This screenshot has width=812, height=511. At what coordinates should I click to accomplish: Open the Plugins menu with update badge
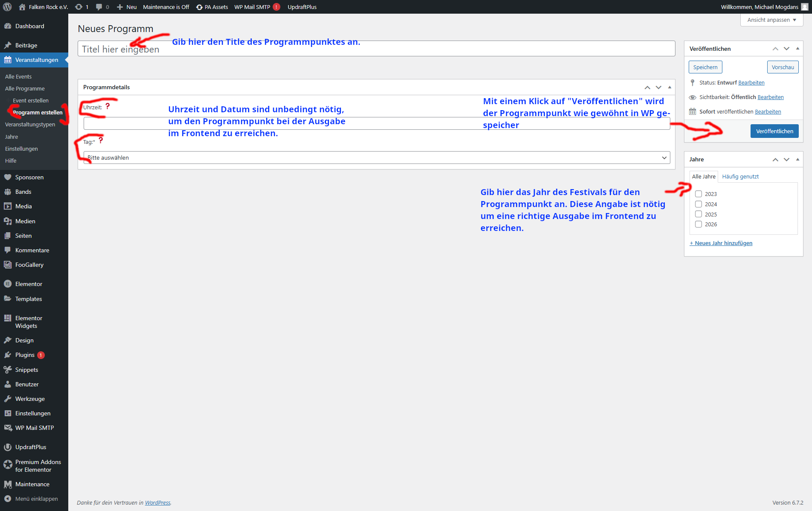tap(25, 355)
